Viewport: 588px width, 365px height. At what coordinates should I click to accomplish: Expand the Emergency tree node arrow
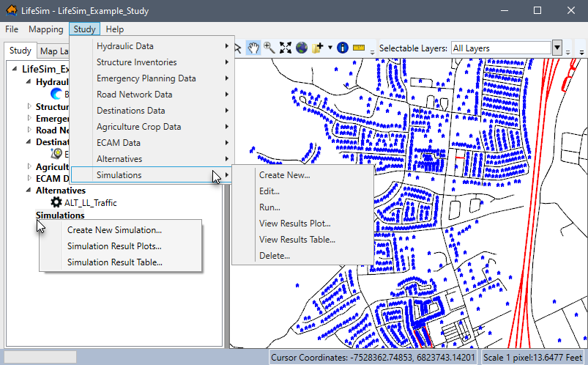tap(29, 118)
